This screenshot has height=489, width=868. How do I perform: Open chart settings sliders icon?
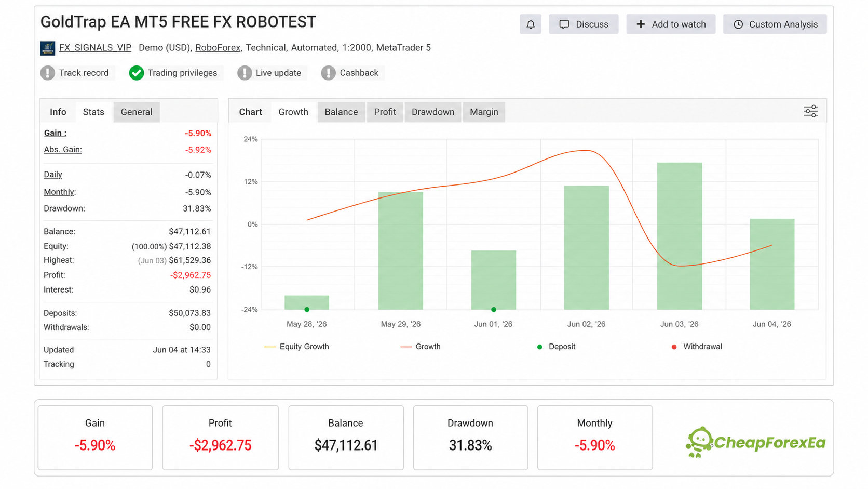[810, 111]
